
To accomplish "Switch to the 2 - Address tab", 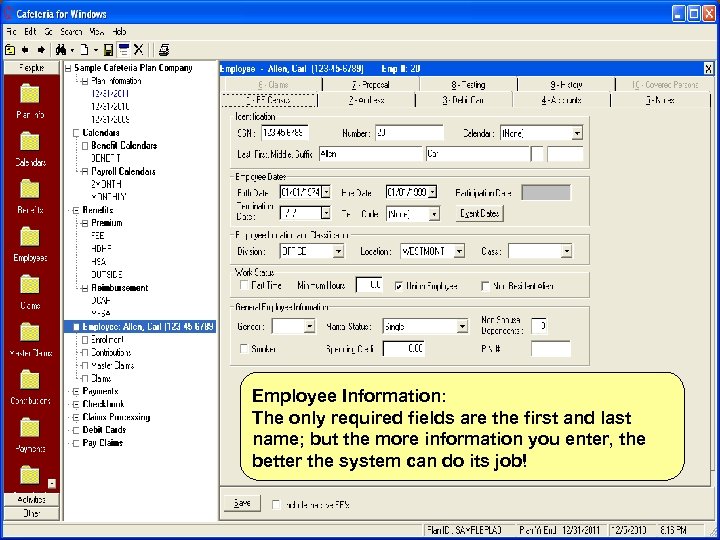I will (366, 100).
